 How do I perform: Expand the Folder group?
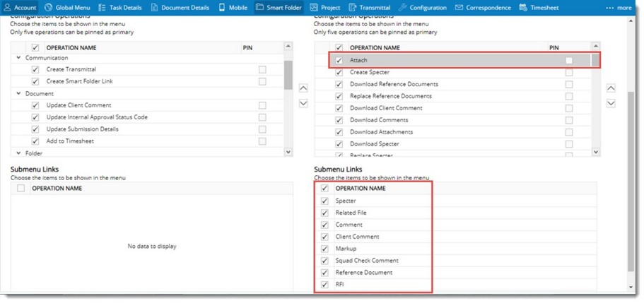pos(18,153)
